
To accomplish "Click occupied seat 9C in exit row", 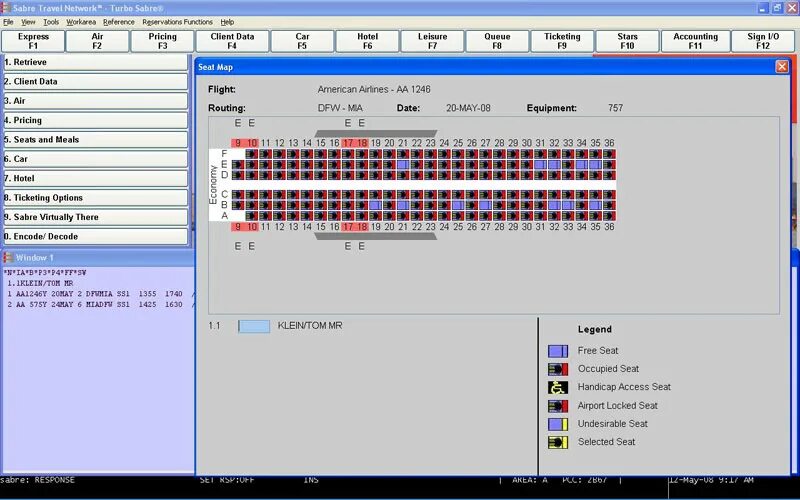I will point(238,194).
